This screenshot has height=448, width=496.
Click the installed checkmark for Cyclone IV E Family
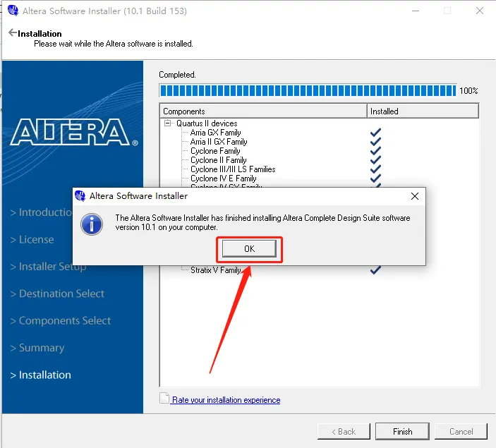click(375, 178)
